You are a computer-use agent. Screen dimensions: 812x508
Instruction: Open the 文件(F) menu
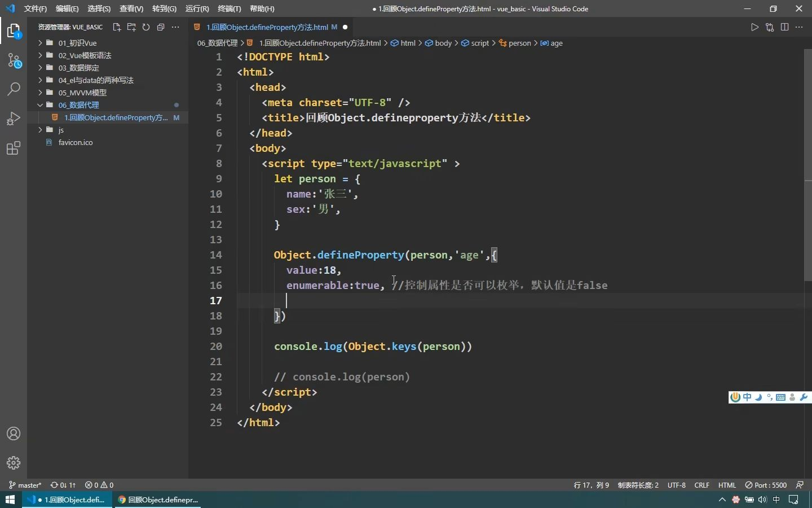coord(36,8)
